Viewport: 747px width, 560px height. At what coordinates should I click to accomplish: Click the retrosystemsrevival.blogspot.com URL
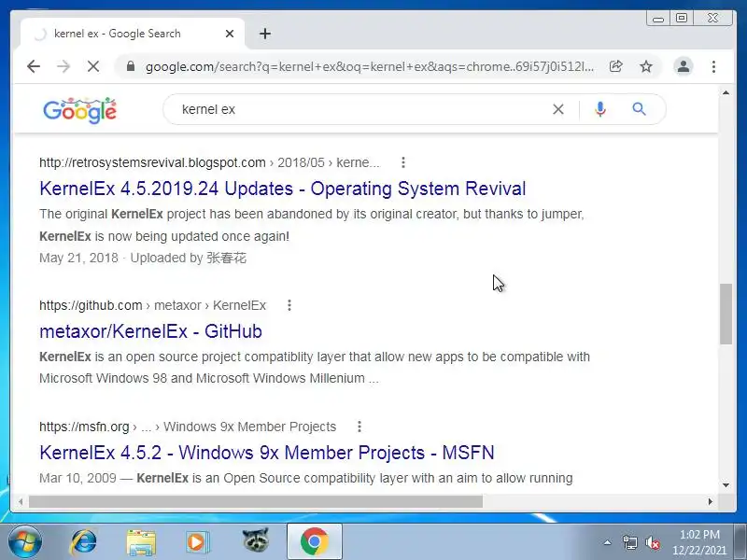pos(152,162)
